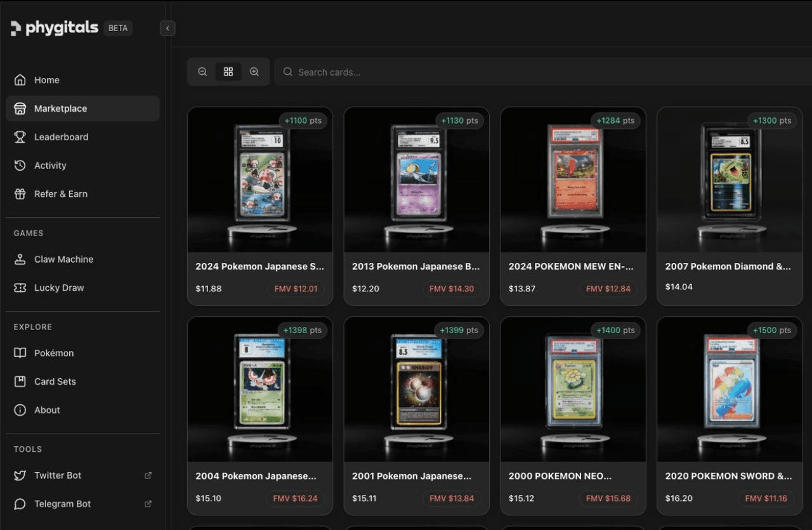
Task: Click the external link icon beside Twitter Bot
Action: tap(148, 475)
